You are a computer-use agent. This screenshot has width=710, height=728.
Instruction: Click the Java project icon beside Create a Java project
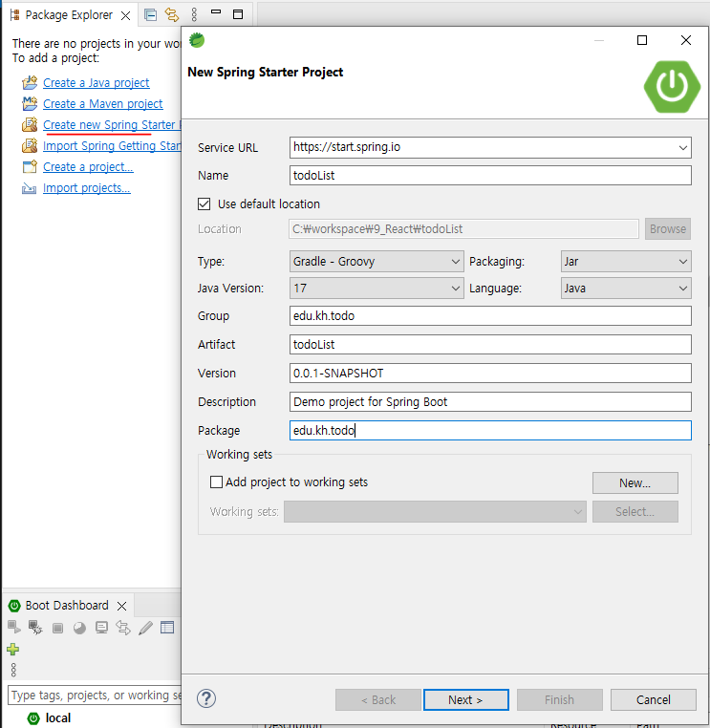coord(30,83)
